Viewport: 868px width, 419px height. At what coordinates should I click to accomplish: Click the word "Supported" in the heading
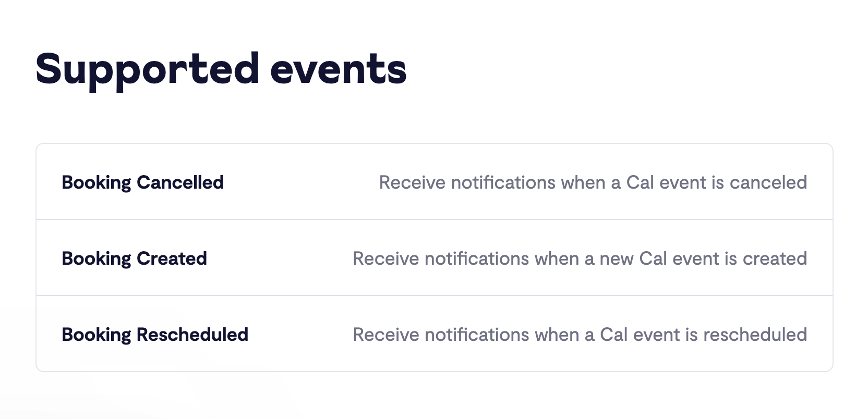[x=147, y=69]
